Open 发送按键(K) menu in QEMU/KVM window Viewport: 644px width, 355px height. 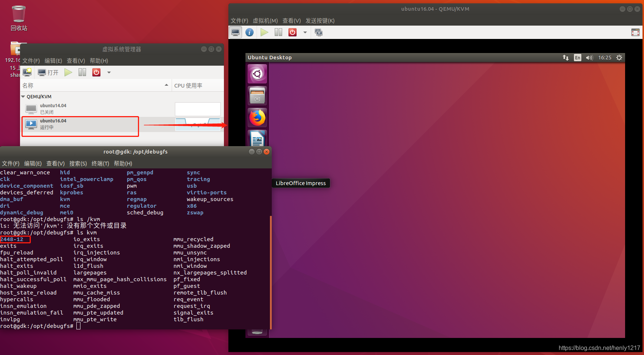[x=320, y=20]
